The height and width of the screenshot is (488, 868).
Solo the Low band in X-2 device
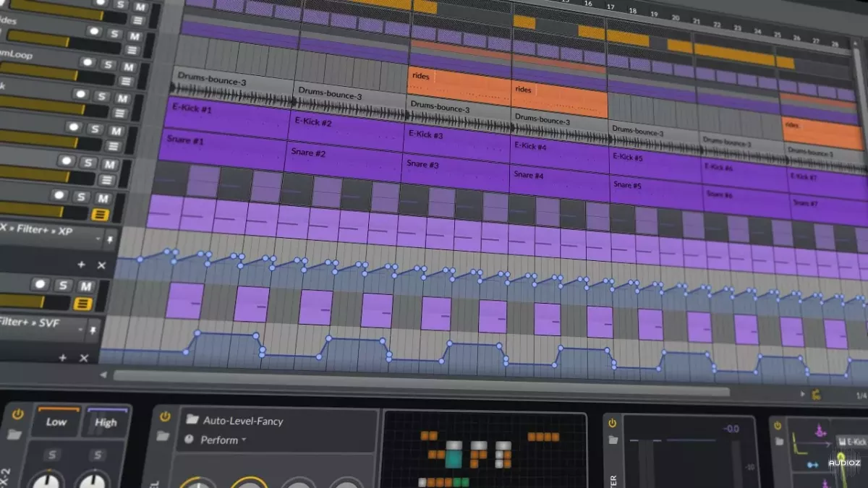click(51, 455)
